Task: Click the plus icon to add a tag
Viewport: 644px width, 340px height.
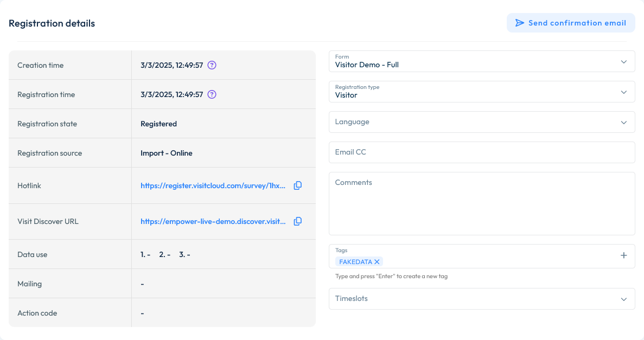Action: pos(623,255)
